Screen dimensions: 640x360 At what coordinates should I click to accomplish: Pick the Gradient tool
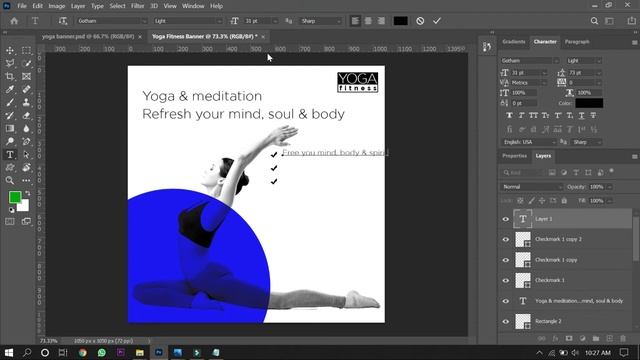[x=10, y=129]
